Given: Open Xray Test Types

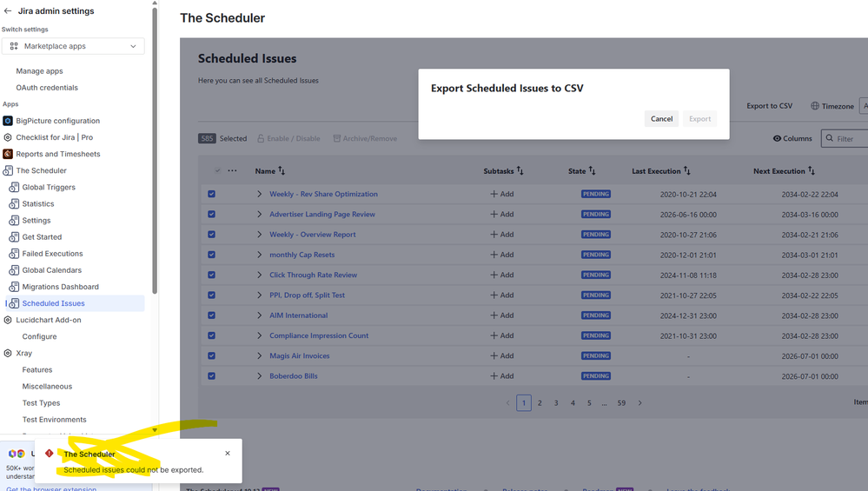Looking at the screenshot, I should tap(41, 403).
